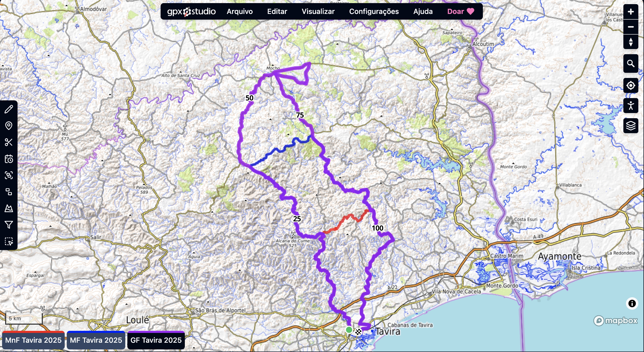644x352 pixels.
Task: Click the Mapbox logo link
Action: click(615, 321)
